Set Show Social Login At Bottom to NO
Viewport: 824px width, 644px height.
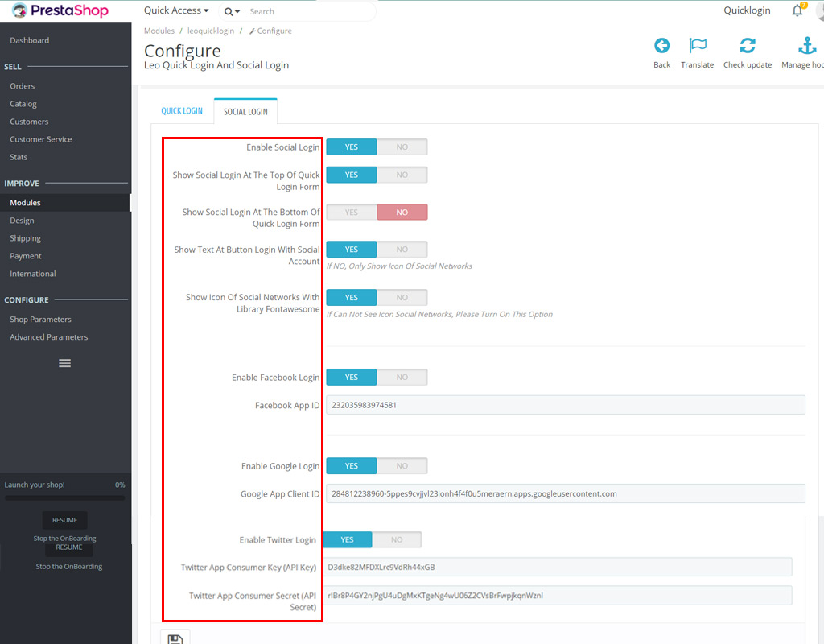click(x=402, y=213)
